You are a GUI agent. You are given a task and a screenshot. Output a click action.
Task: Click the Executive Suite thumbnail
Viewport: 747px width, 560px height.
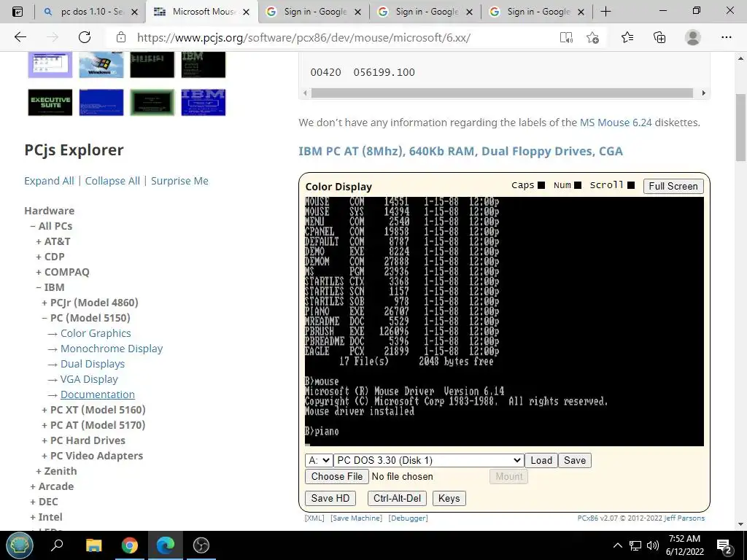click(x=50, y=102)
